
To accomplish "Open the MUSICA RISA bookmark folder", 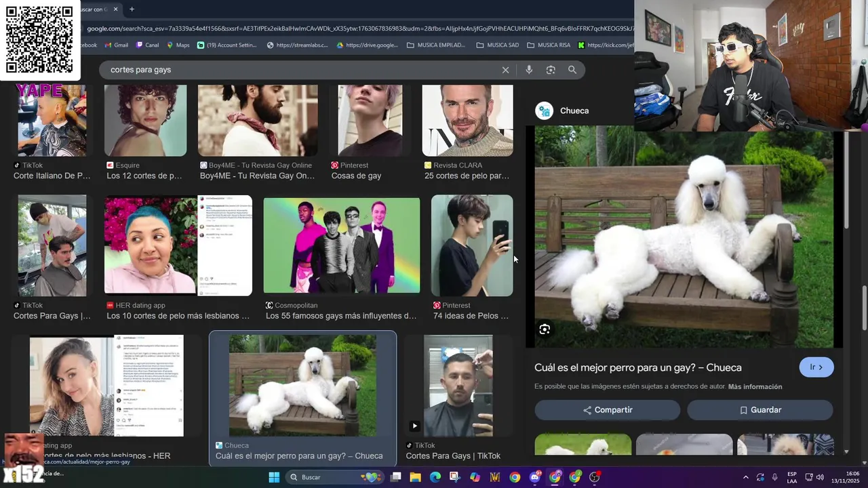I will point(549,45).
